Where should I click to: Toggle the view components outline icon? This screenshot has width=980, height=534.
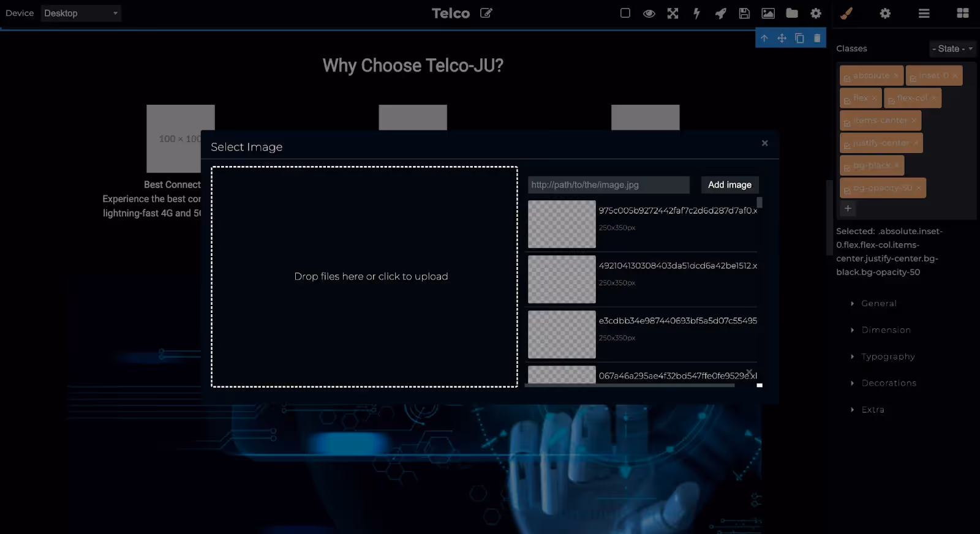(x=625, y=13)
